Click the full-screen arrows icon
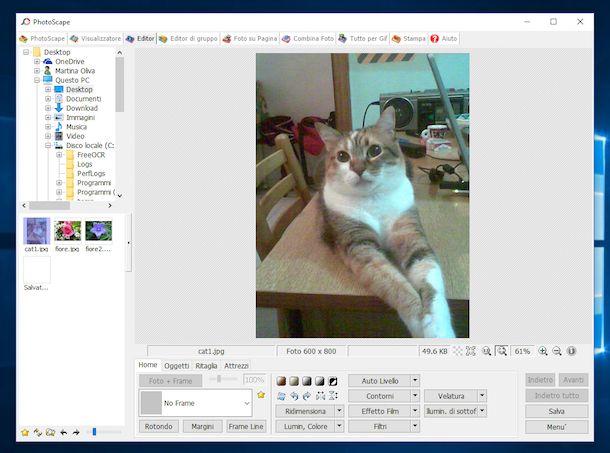Screen dimensions: 610x453 click(471, 351)
